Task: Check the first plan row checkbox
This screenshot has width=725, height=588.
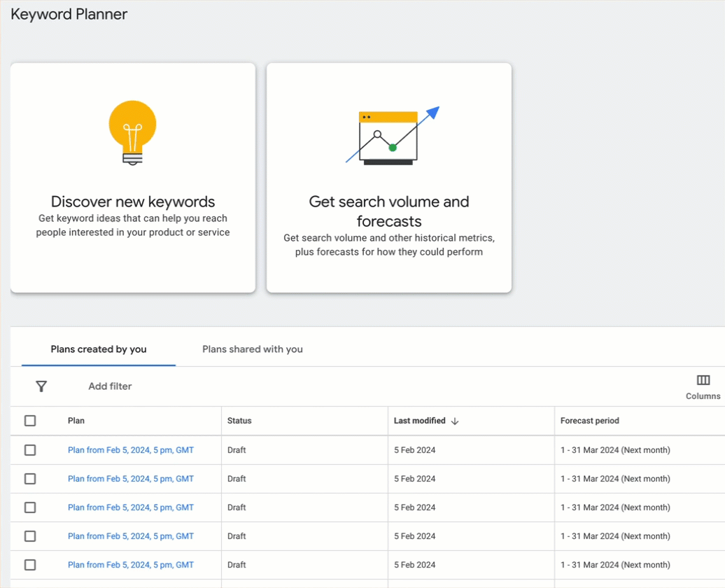Action: [30, 450]
